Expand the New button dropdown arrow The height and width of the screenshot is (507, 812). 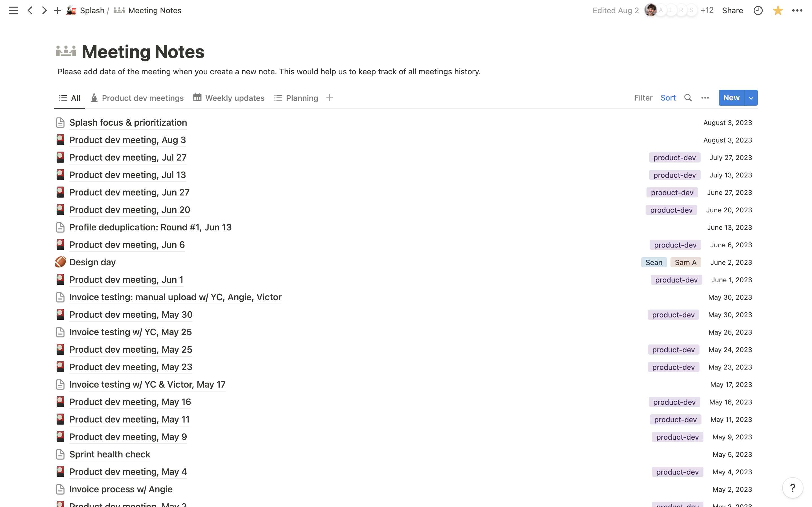[751, 98]
